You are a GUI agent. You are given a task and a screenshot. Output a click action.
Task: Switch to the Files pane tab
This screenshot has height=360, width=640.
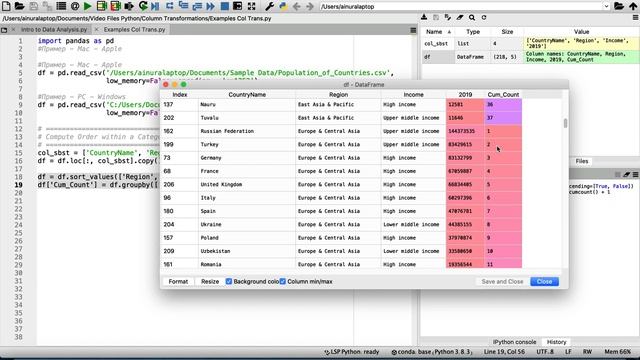tap(582, 161)
